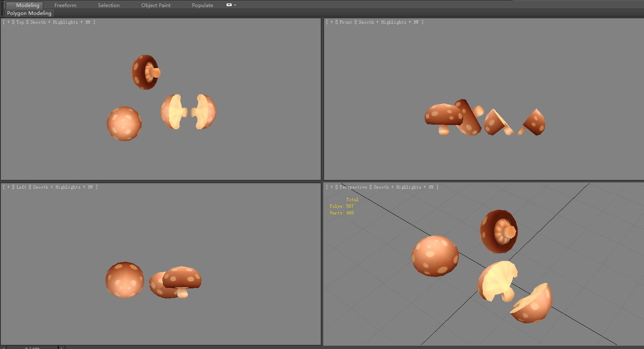Click the Left viewport name label
644x349 pixels.
21,187
